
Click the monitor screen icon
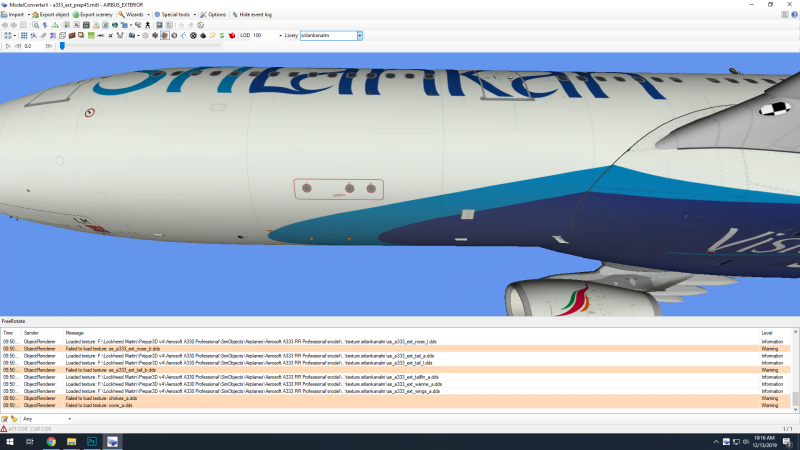159,25
